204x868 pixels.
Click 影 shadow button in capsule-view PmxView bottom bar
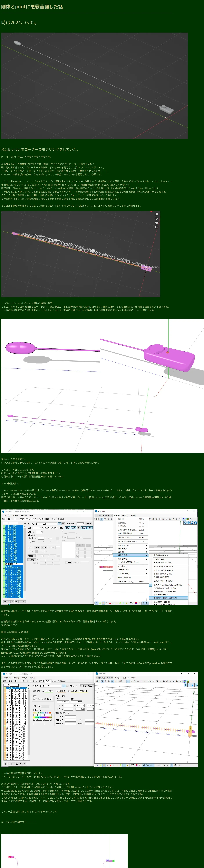tap(171, 765)
